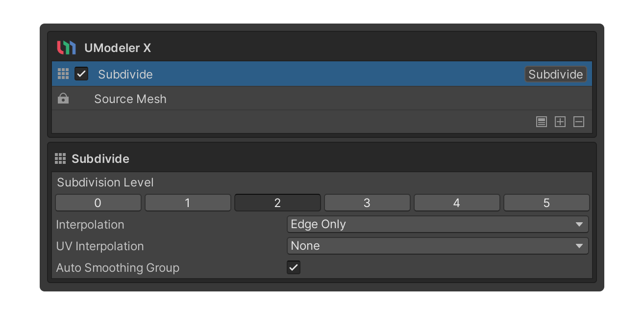The height and width of the screenshot is (314, 644).
Task: Disable the Subdivide modifier checkbox
Action: pos(81,74)
